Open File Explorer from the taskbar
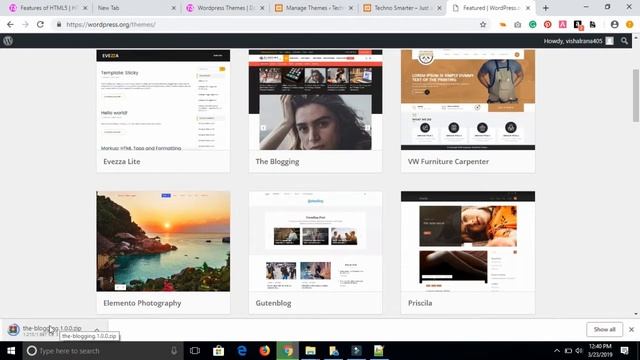Viewport: 640px width, 360px height. click(x=311, y=351)
